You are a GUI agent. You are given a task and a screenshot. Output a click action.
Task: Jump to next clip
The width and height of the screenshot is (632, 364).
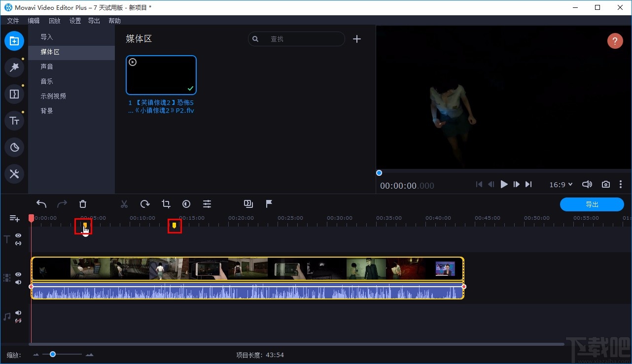[528, 184]
